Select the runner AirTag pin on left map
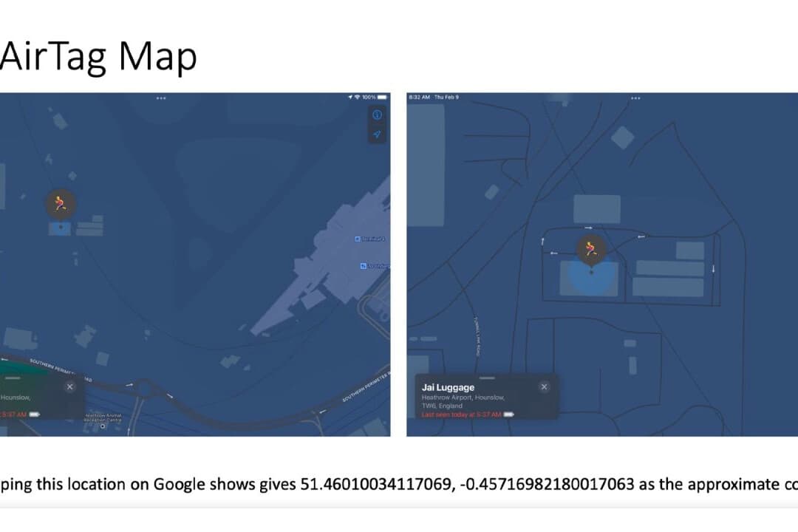 [x=60, y=204]
